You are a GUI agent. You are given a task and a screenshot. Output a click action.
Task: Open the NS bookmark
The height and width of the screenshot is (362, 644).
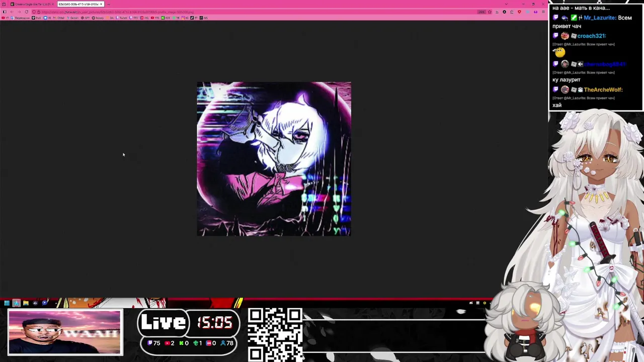pos(204,18)
